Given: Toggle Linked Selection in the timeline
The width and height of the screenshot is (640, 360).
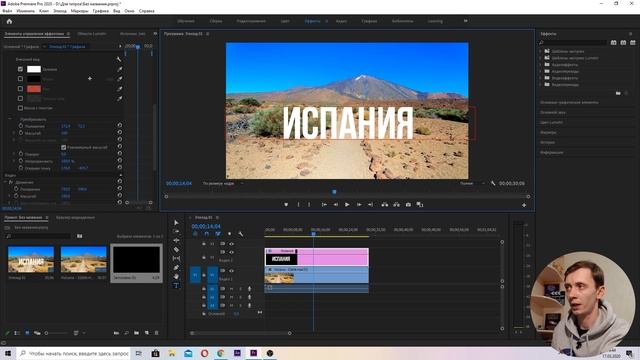Looking at the screenshot, I should pyautogui.click(x=218, y=234).
